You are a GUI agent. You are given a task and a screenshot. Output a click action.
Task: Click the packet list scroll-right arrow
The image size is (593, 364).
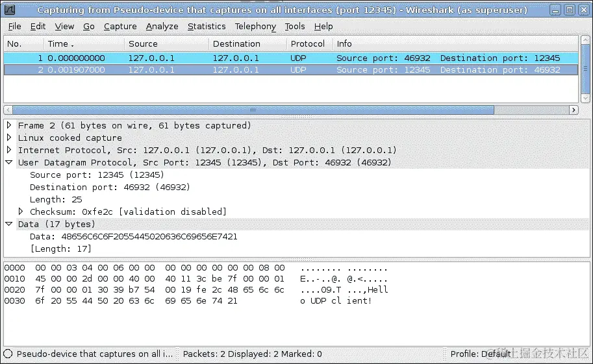[574, 110]
